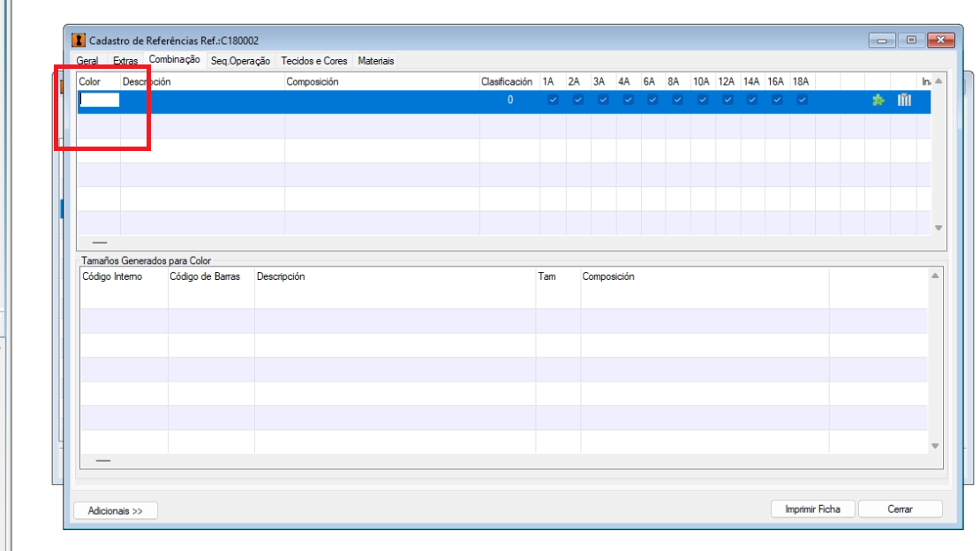980x551 pixels.
Task: Toggle the 8A size checkbox
Action: [x=677, y=100]
